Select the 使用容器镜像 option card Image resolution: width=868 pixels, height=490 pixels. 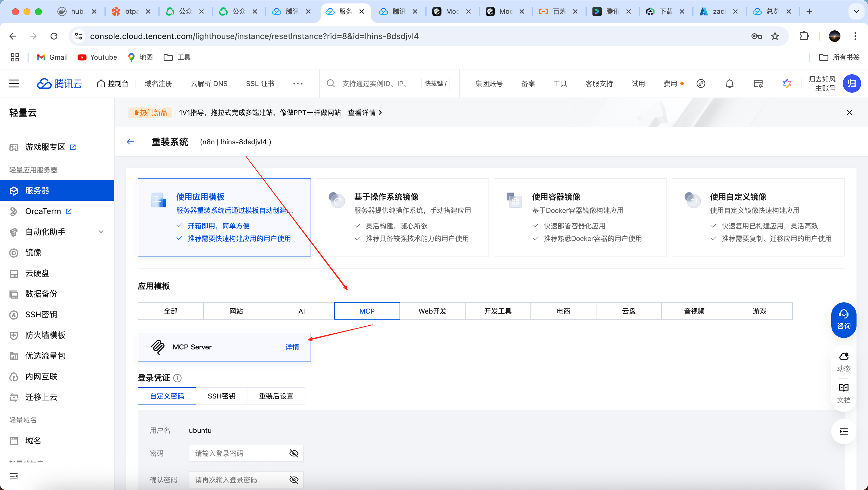click(x=580, y=217)
